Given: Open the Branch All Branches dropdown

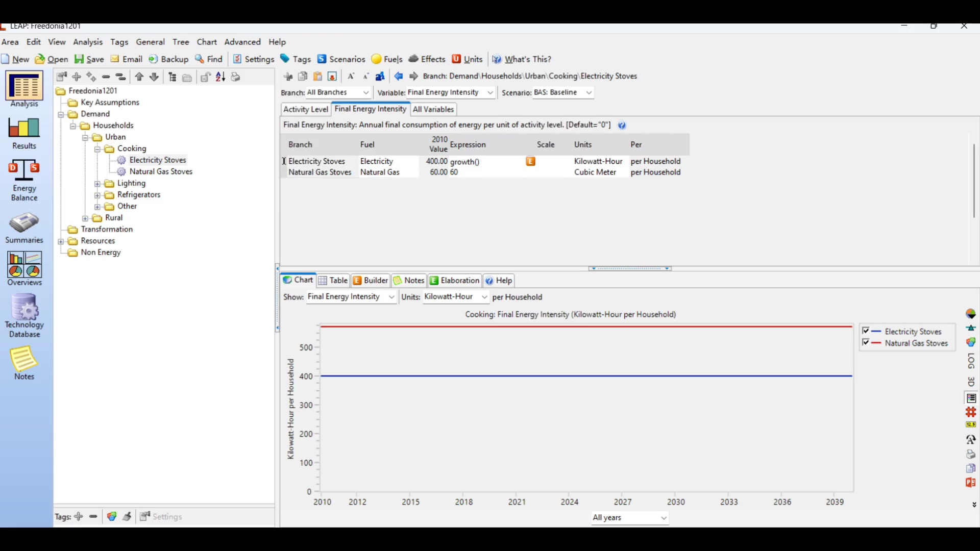Looking at the screenshot, I should pos(338,92).
